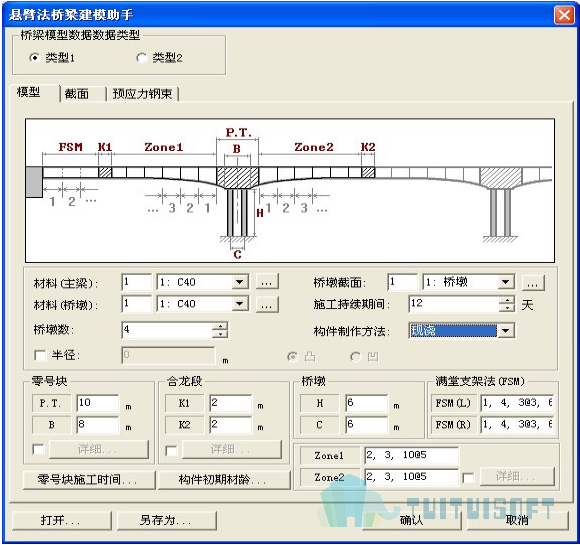580x545 pixels.
Task: Click the browse button beside 桥墩截面
Action: point(533,283)
